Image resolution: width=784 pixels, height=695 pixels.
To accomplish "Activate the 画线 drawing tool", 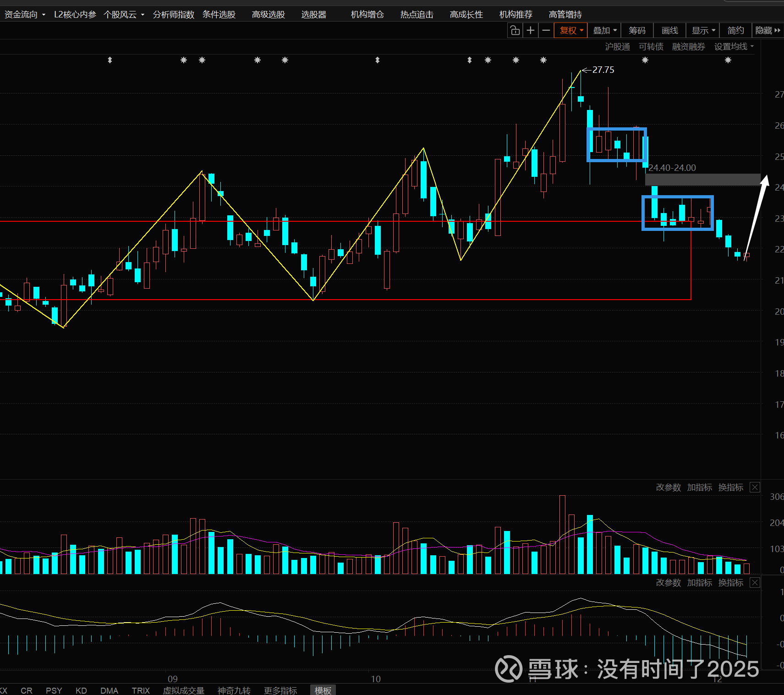I will 670,31.
